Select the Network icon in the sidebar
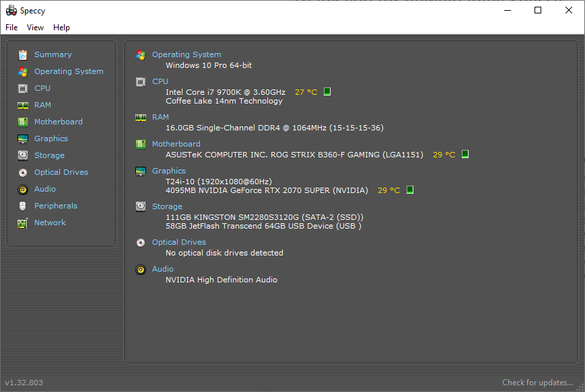This screenshot has height=392, width=585. tap(22, 223)
